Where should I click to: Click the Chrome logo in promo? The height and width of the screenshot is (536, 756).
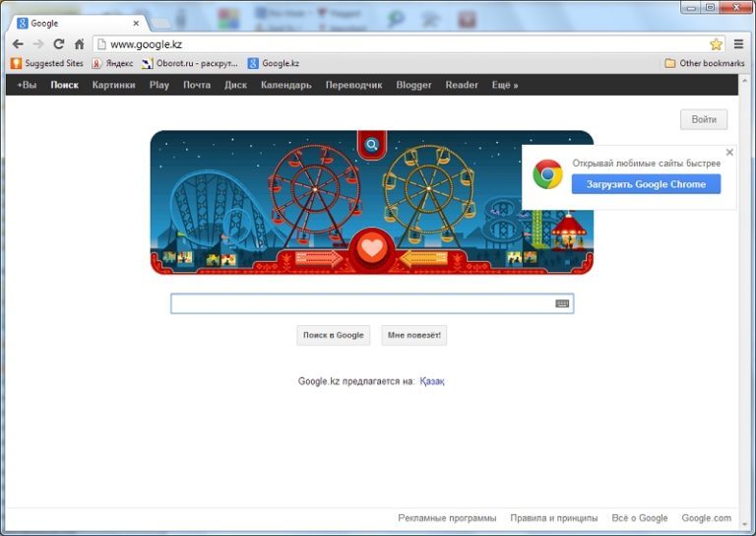(x=547, y=174)
